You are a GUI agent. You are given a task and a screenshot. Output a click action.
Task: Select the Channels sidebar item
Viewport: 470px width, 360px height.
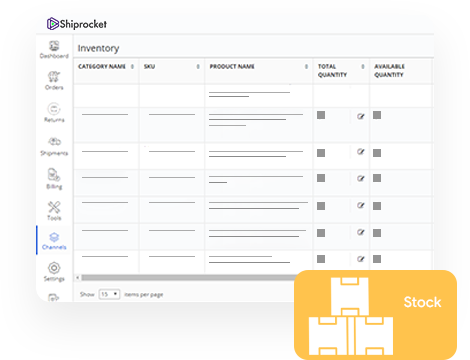click(x=54, y=241)
